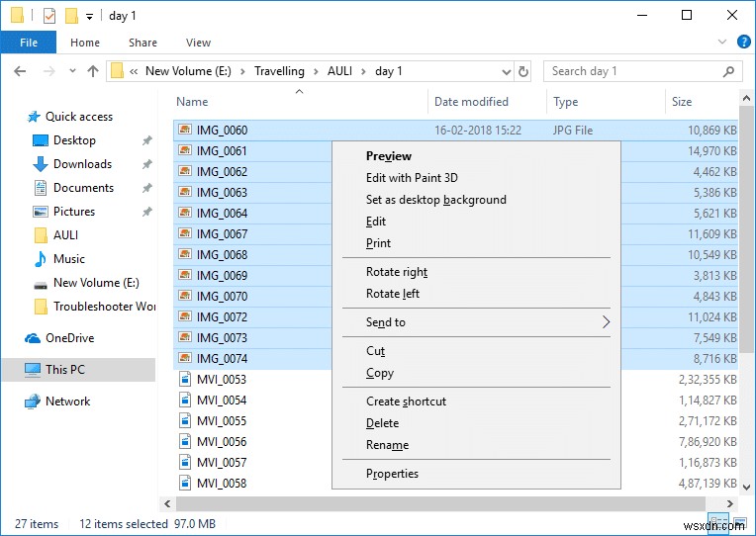Image resolution: width=756 pixels, height=536 pixels.
Task: Click in the Search day 1 field
Action: tap(633, 71)
